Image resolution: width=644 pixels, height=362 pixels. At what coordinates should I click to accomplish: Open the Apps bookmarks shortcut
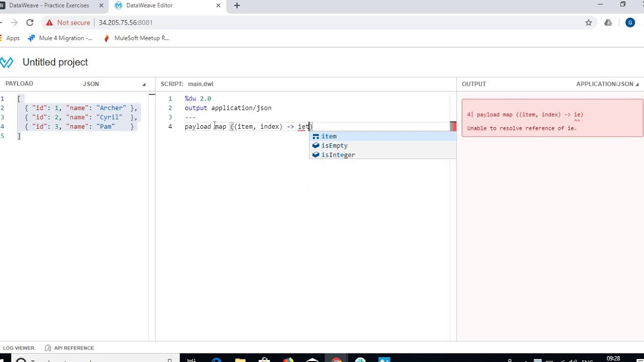coord(10,38)
